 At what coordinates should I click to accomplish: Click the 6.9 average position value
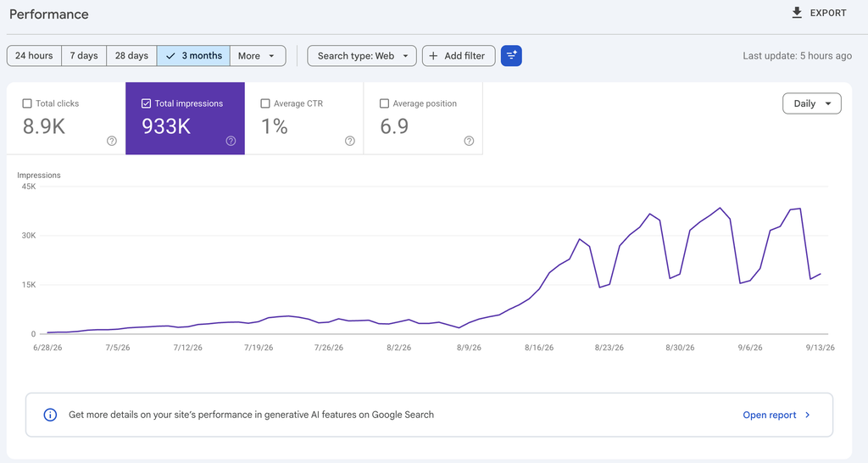[x=394, y=127]
